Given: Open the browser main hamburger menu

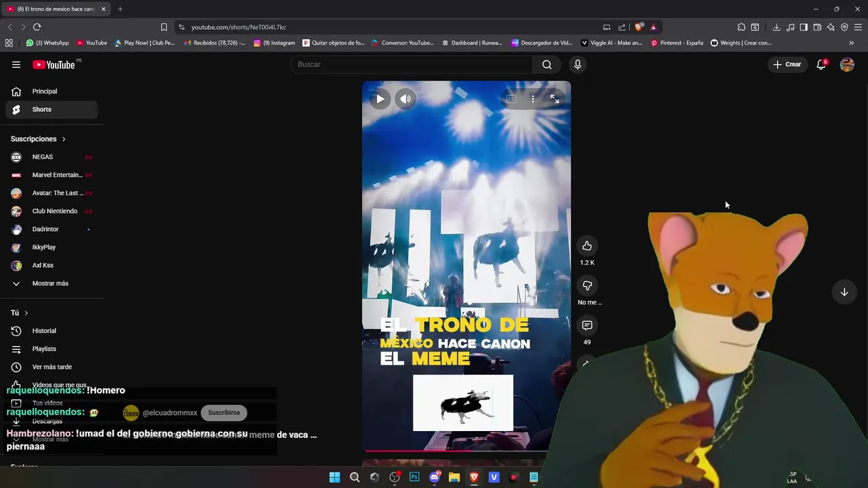Looking at the screenshot, I should click(859, 27).
